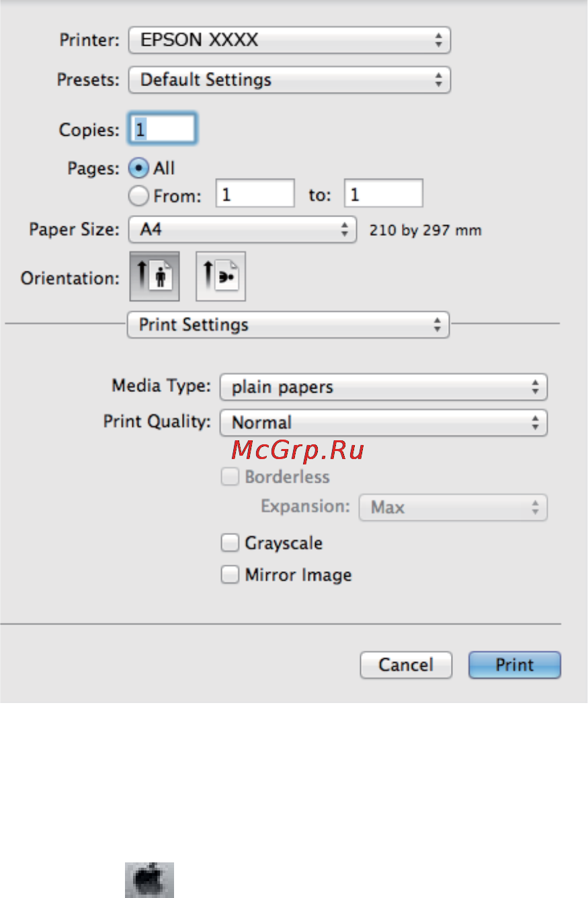This screenshot has width=588, height=898.
Task: Click the Cancel button
Action: click(405, 664)
